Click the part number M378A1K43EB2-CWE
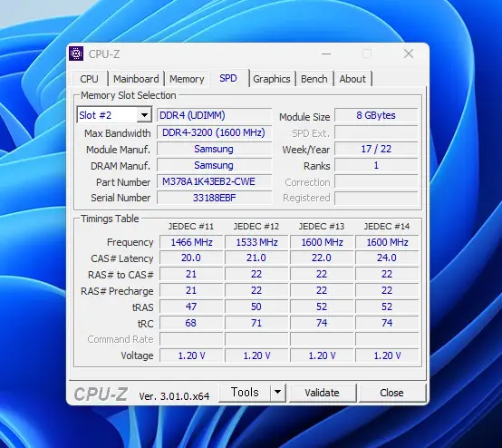The height and width of the screenshot is (448, 502). pos(214,181)
